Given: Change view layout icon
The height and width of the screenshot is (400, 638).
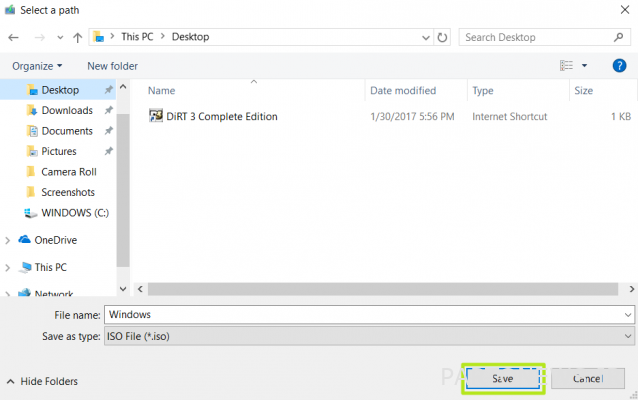Looking at the screenshot, I should (x=566, y=66).
